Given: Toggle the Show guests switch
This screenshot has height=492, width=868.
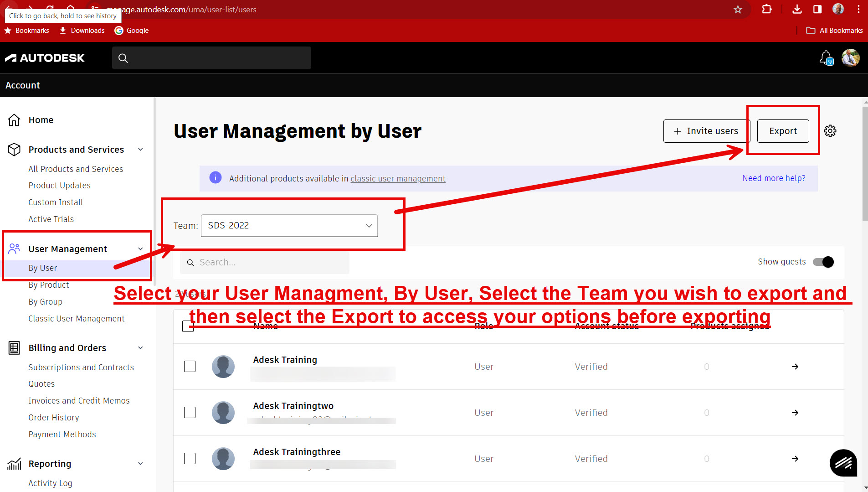Looking at the screenshot, I should coord(823,262).
